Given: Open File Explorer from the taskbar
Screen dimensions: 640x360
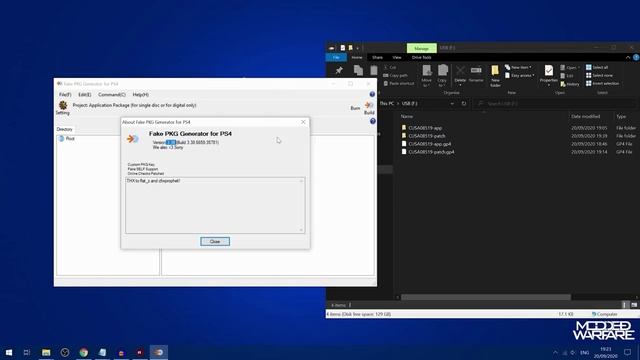Looking at the screenshot, I should click(x=46, y=352).
